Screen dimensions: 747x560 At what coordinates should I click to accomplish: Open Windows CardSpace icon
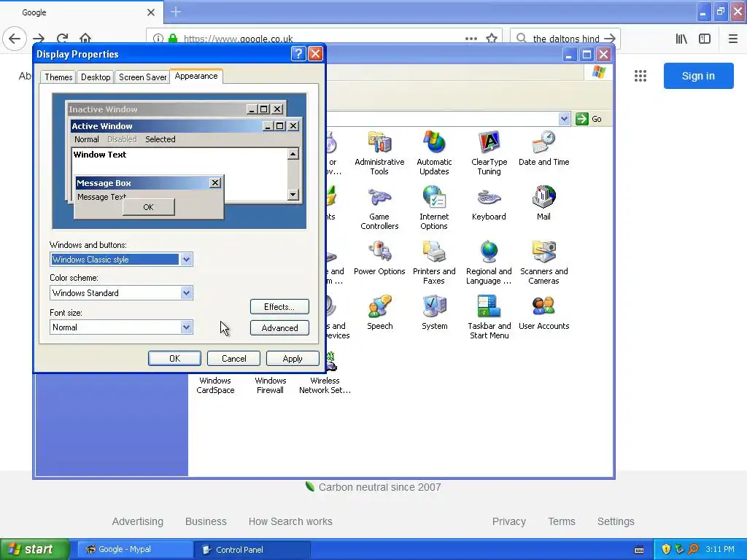pos(215,385)
